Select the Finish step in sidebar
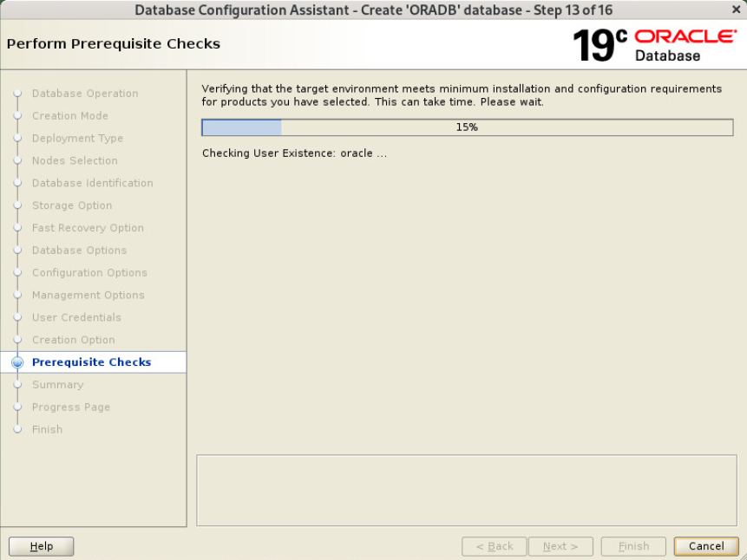The height and width of the screenshot is (560, 747). pyautogui.click(x=47, y=429)
